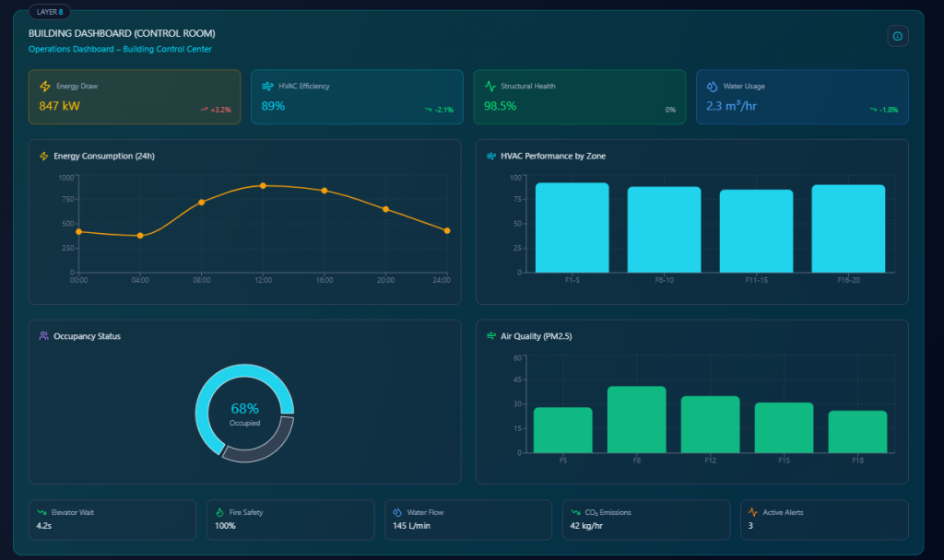Click the F16-20 bar in HVAC chart

pos(848,228)
